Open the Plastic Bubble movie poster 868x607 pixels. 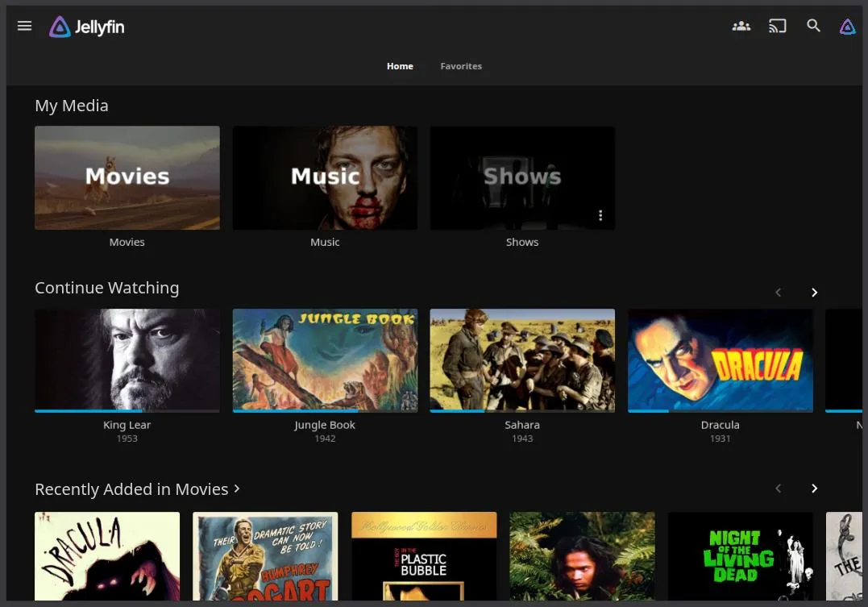(424, 556)
